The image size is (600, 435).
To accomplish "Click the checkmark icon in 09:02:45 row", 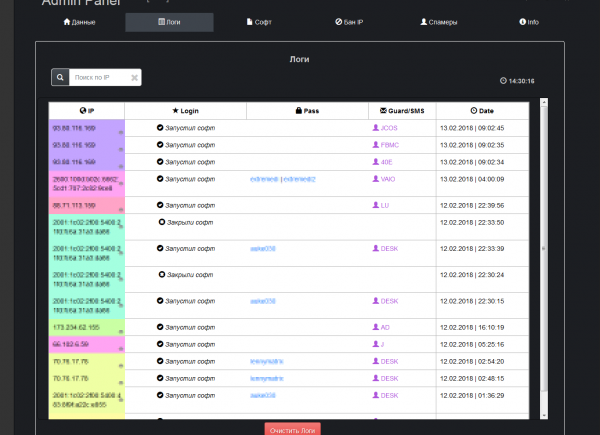I will pyautogui.click(x=160, y=128).
